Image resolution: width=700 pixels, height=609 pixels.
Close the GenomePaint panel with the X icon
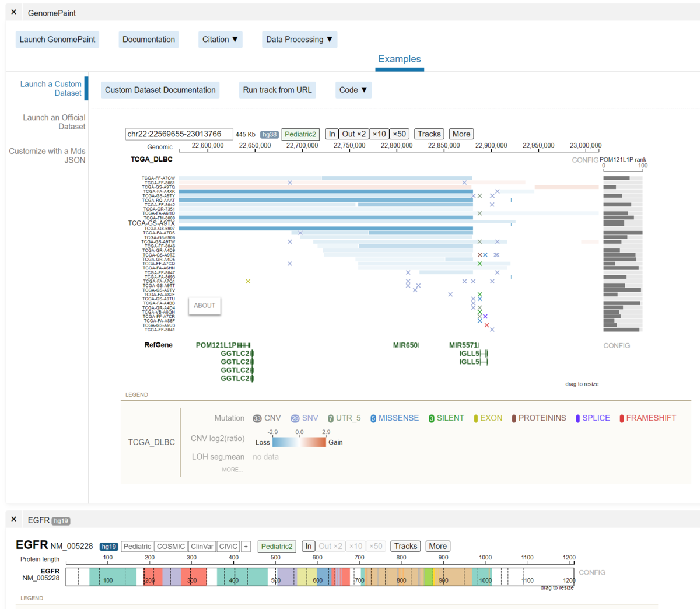(x=14, y=12)
